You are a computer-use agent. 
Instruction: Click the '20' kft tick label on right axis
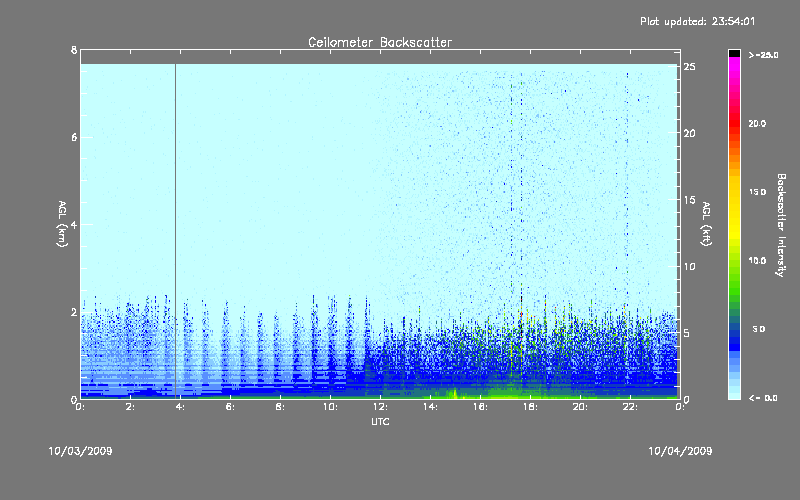(x=690, y=133)
